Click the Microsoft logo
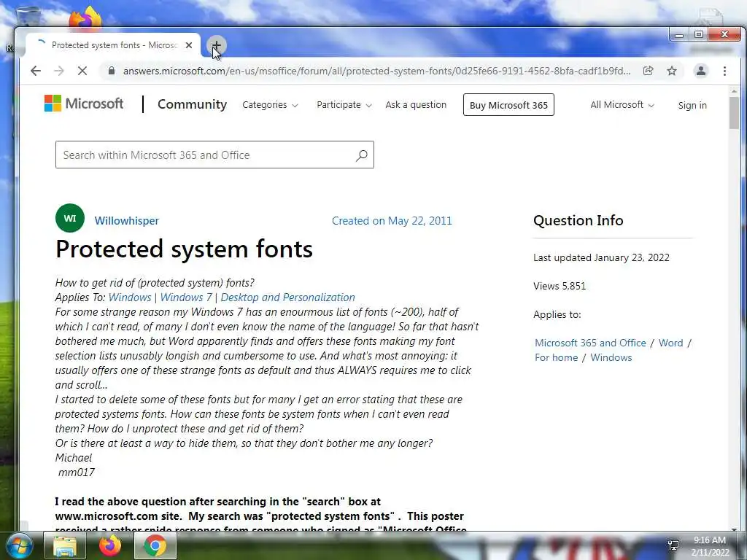 click(84, 104)
